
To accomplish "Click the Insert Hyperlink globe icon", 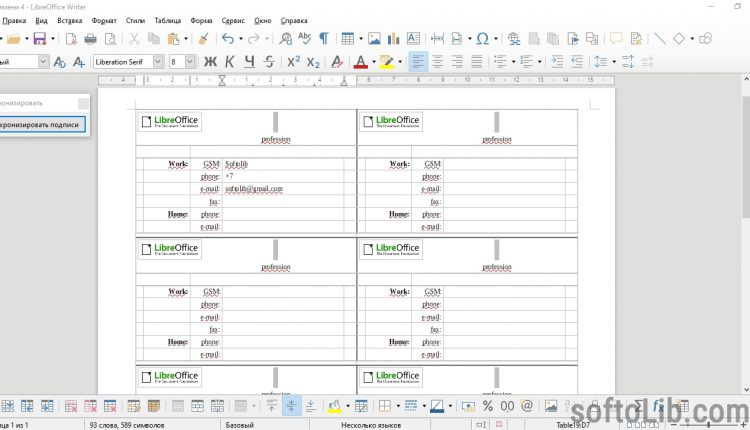I will click(x=514, y=39).
